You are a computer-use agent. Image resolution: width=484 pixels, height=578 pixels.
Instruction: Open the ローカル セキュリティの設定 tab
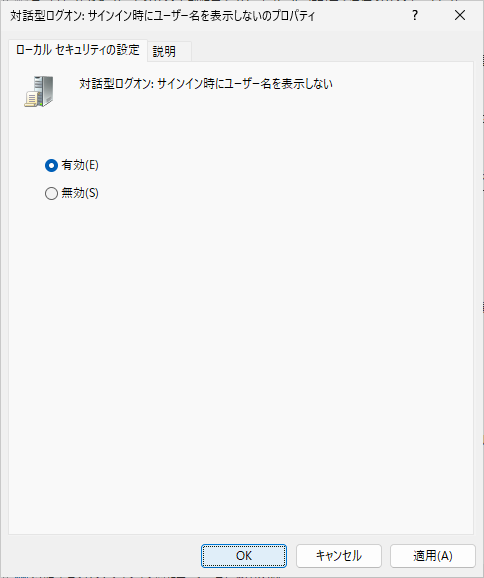click(78, 50)
